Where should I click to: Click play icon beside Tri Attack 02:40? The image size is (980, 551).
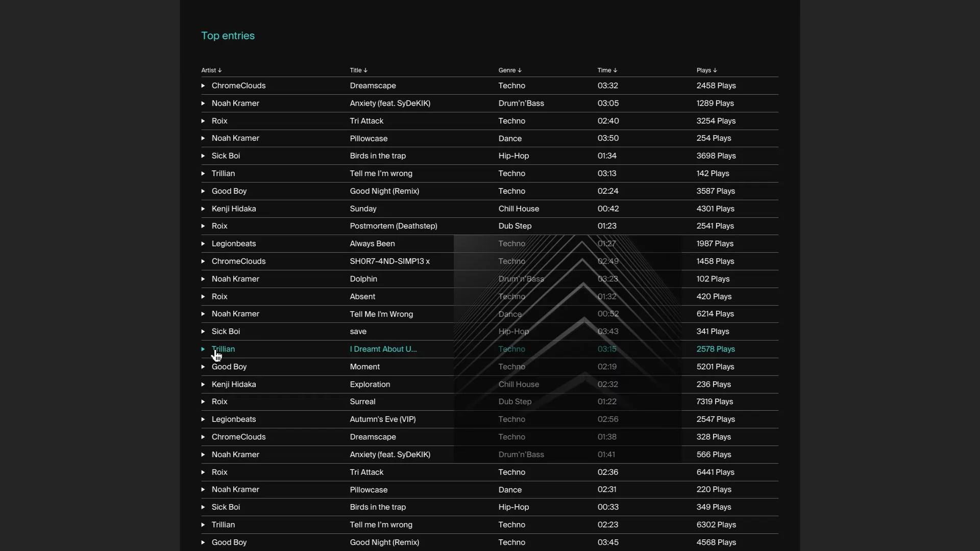203,121
